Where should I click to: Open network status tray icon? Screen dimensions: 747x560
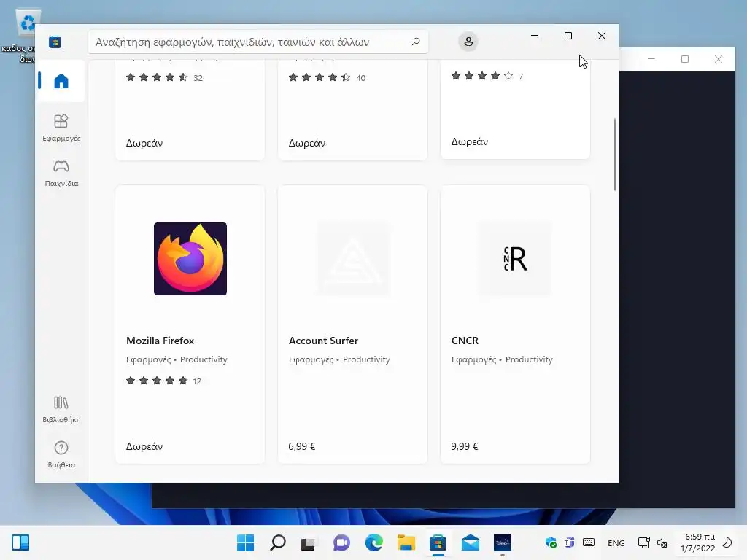pyautogui.click(x=643, y=542)
